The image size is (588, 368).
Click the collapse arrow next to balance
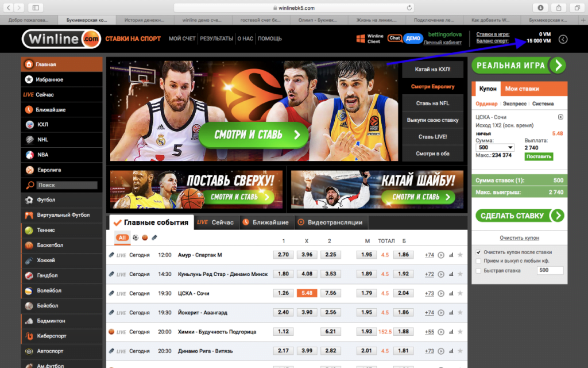[x=563, y=39]
